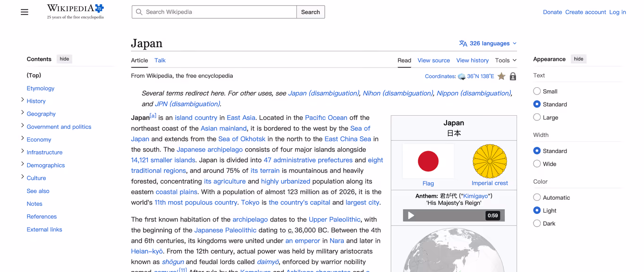
Task: Go to References in contents
Action: point(42,217)
